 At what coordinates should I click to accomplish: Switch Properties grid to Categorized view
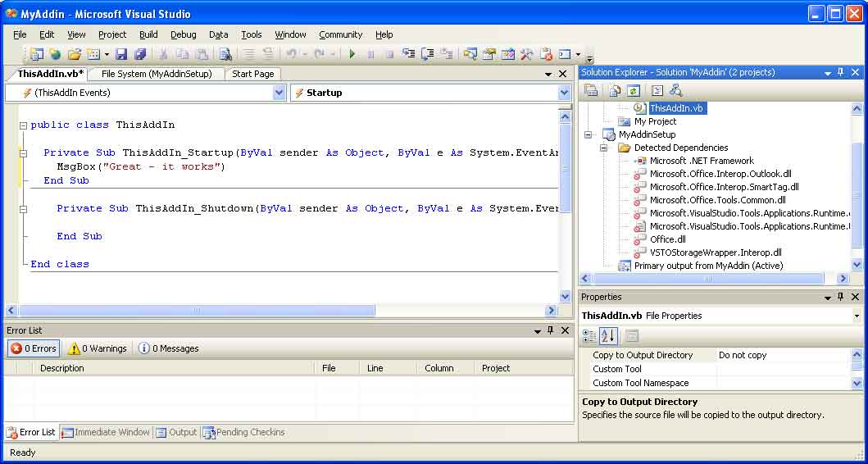click(590, 335)
